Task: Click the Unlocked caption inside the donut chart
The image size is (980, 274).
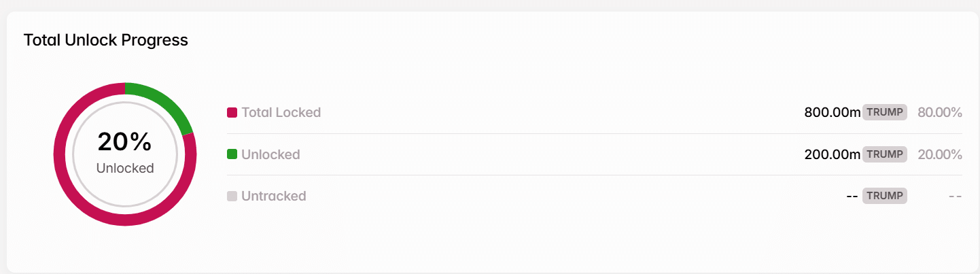Action: (x=125, y=168)
